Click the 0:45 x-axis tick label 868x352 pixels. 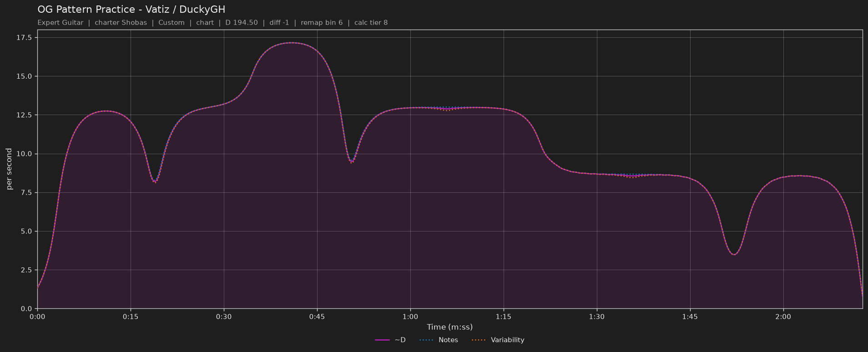tap(317, 317)
